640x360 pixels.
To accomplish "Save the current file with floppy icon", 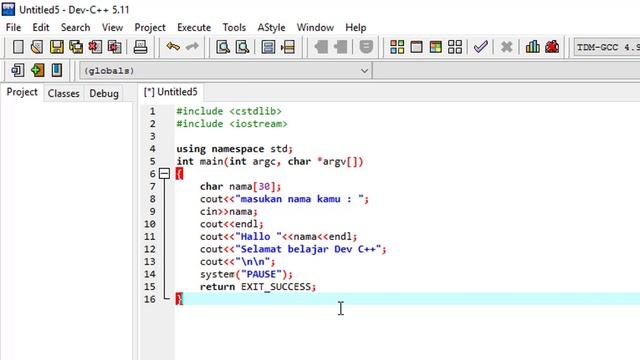I will coord(57,47).
